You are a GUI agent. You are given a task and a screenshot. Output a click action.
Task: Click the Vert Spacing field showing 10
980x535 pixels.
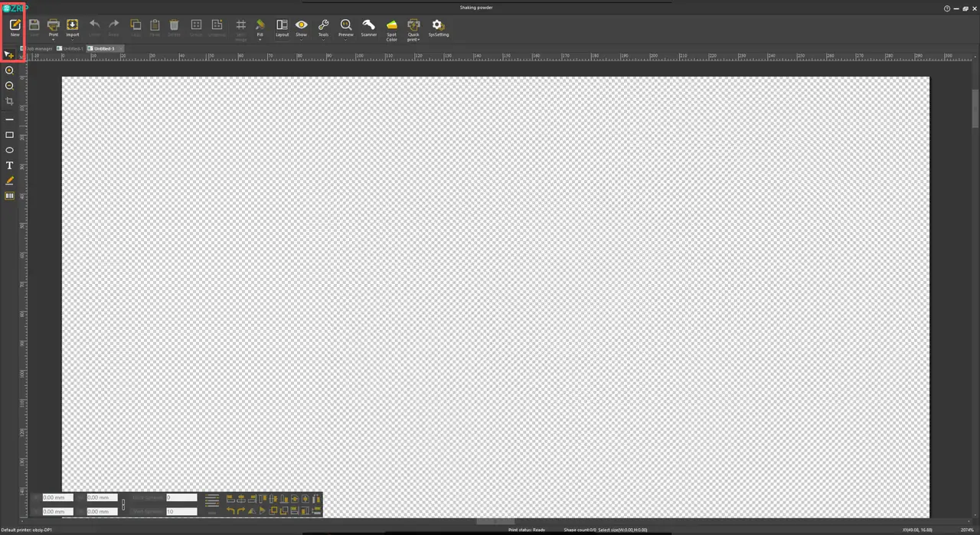pyautogui.click(x=181, y=511)
